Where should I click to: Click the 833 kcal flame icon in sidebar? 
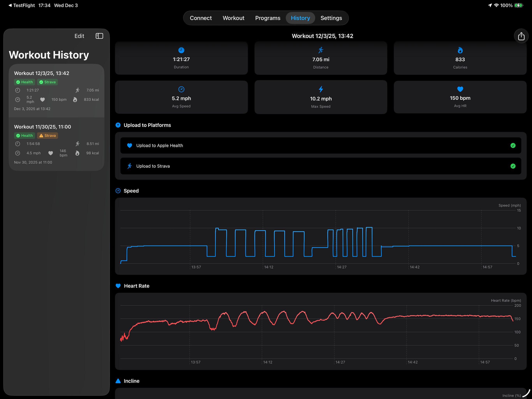pos(75,100)
